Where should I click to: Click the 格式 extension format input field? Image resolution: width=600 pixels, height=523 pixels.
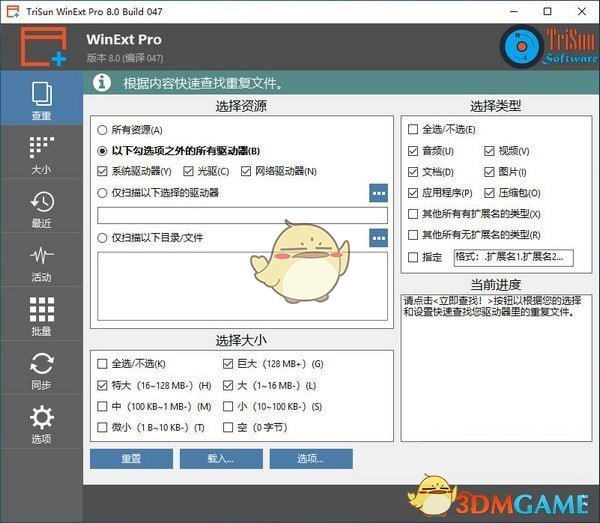(512, 257)
